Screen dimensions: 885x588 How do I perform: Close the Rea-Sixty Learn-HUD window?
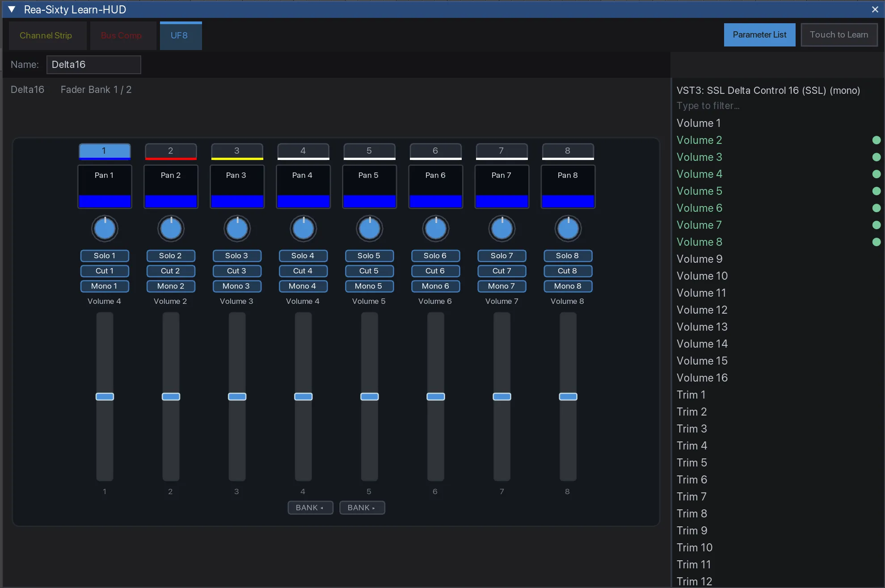875,9
